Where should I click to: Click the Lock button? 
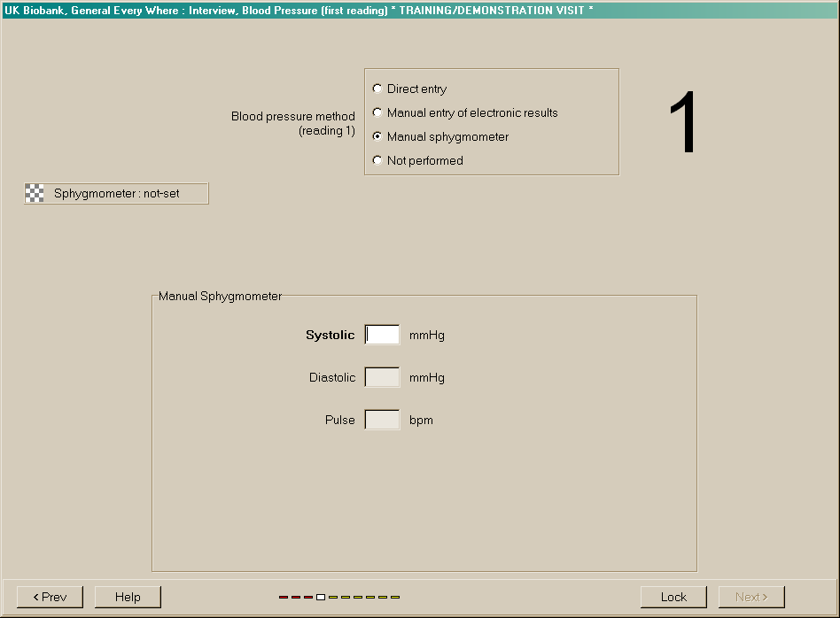(x=673, y=597)
